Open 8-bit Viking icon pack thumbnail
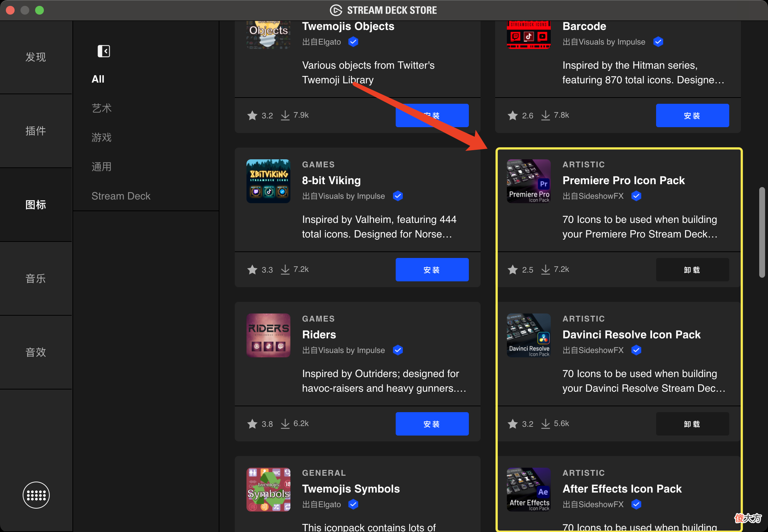 [268, 181]
